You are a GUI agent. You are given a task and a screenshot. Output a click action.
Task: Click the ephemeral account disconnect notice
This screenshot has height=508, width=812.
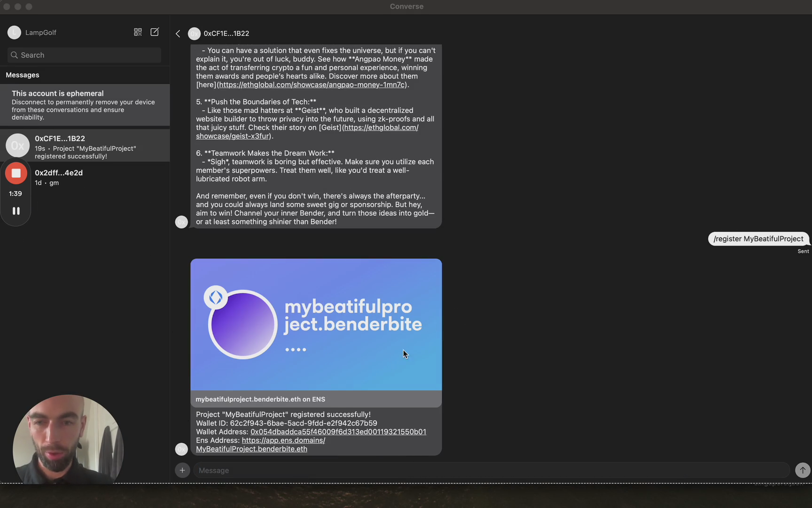point(85,105)
